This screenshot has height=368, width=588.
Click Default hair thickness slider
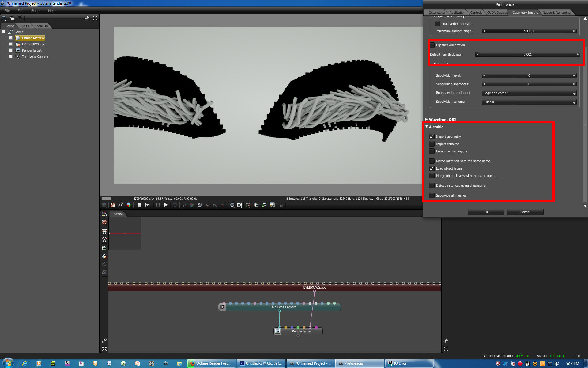(527, 54)
